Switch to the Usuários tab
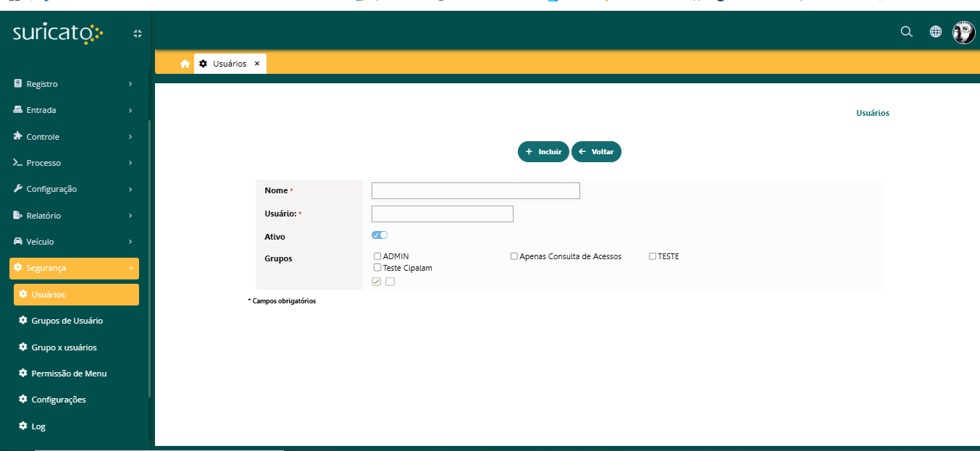This screenshot has width=980, height=451. coord(230,64)
